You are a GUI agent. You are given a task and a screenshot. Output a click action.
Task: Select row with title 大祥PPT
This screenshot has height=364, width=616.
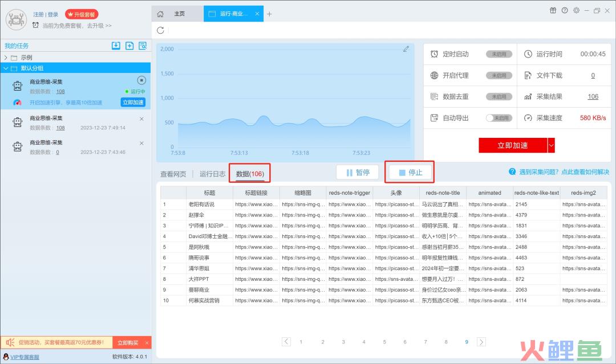tap(383, 279)
